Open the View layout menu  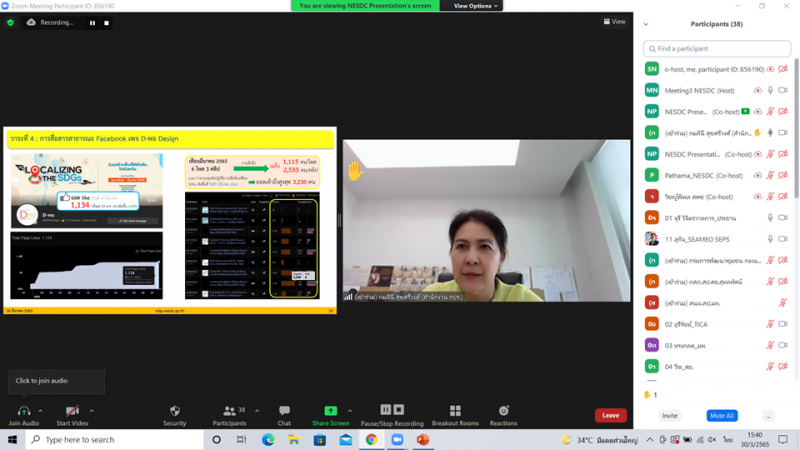click(614, 22)
